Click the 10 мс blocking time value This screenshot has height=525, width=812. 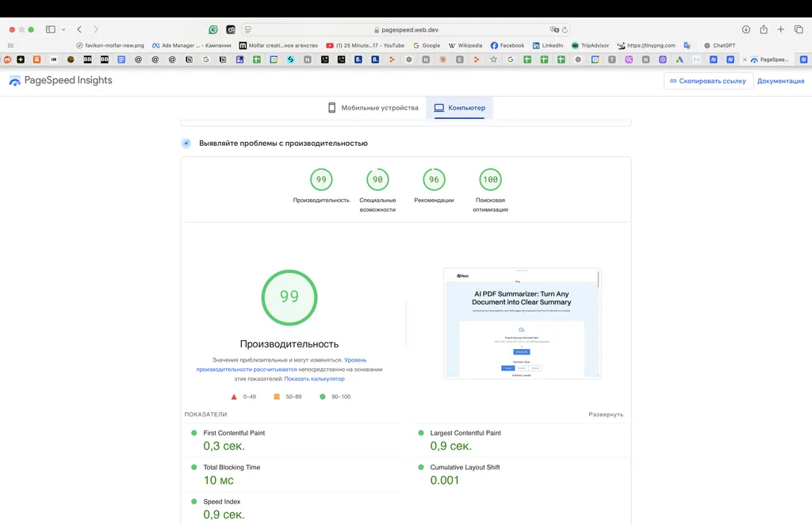point(218,480)
